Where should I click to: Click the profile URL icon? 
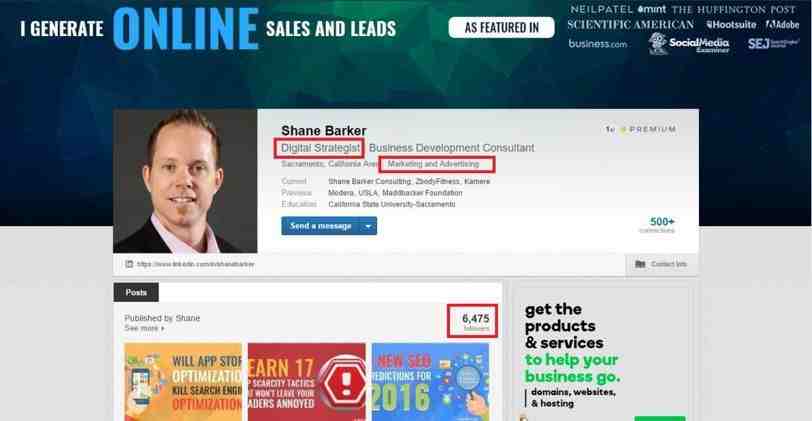tap(129, 264)
